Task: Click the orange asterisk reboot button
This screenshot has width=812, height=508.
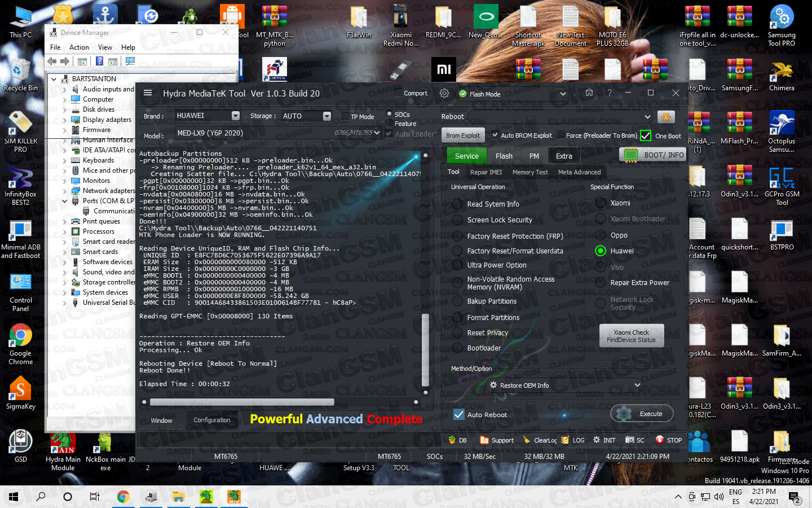Action: pyautogui.click(x=666, y=117)
